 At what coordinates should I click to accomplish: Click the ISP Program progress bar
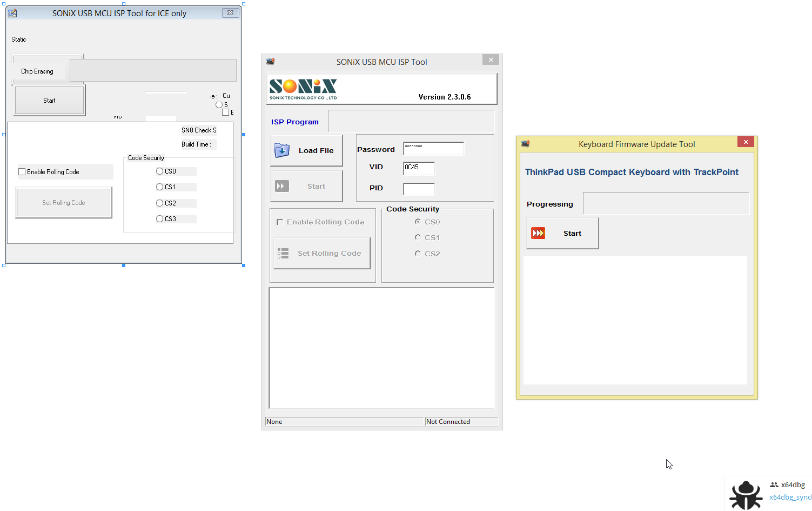[411, 121]
